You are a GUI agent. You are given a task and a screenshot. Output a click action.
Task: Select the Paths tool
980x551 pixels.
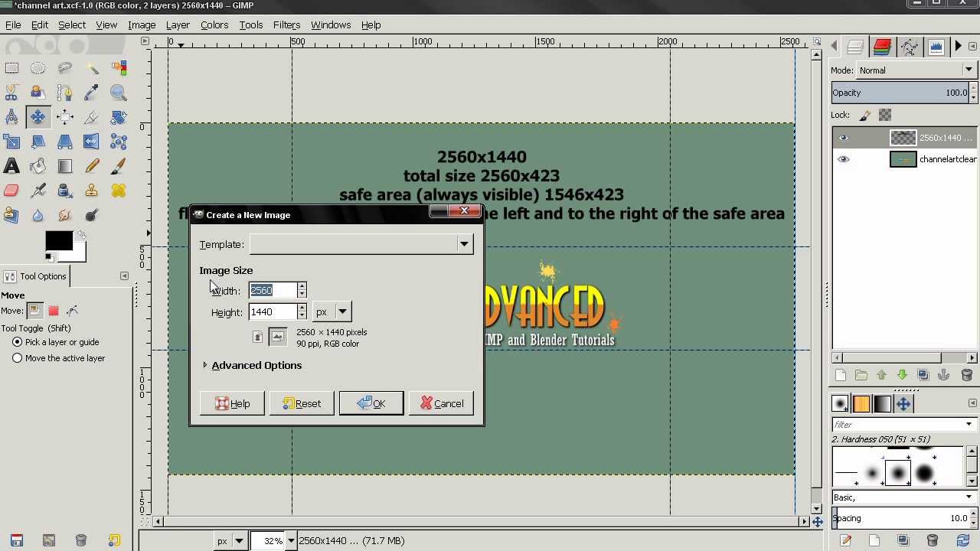point(64,93)
